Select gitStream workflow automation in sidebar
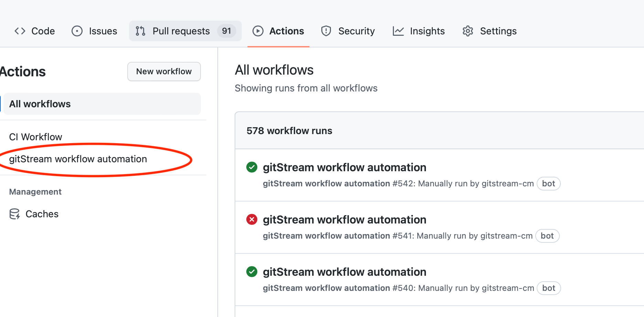 pos(78,159)
